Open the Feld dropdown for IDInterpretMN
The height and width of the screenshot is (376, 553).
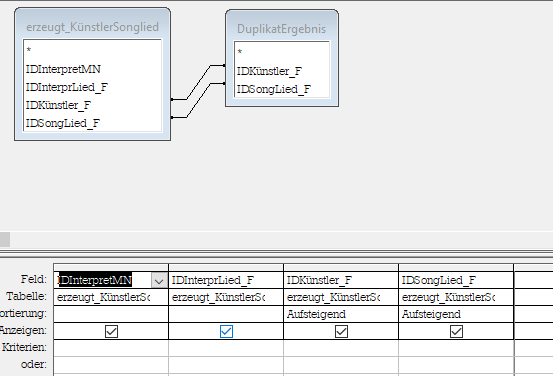click(159, 281)
